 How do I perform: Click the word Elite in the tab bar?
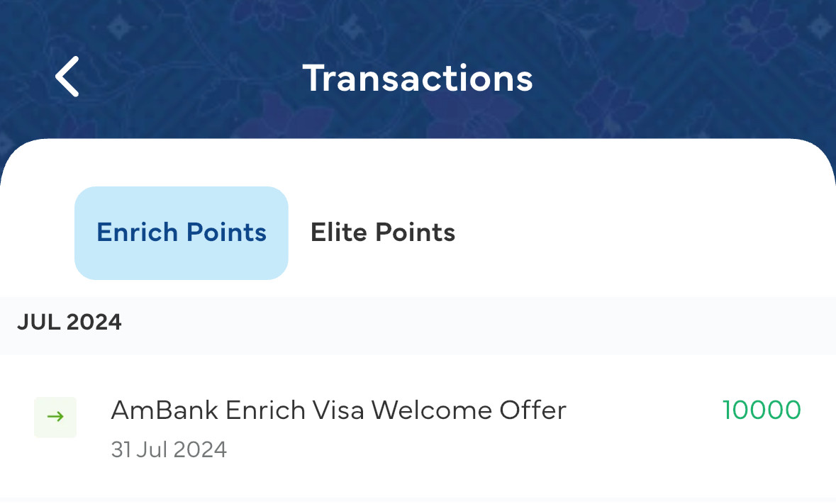[338, 233]
